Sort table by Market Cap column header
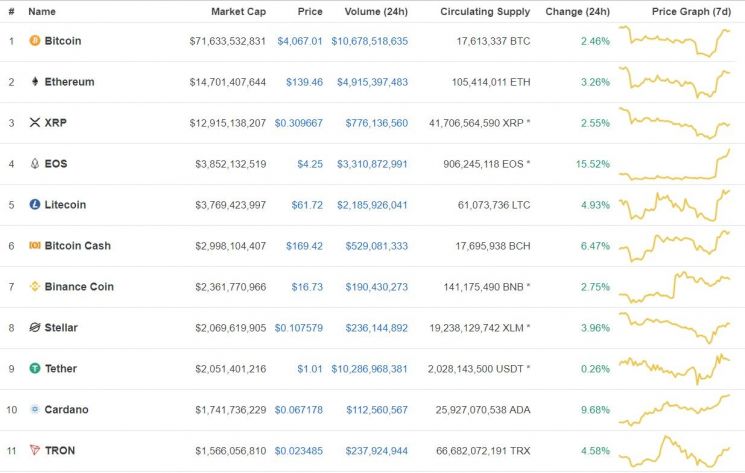This screenshot has width=745, height=473. [238, 11]
